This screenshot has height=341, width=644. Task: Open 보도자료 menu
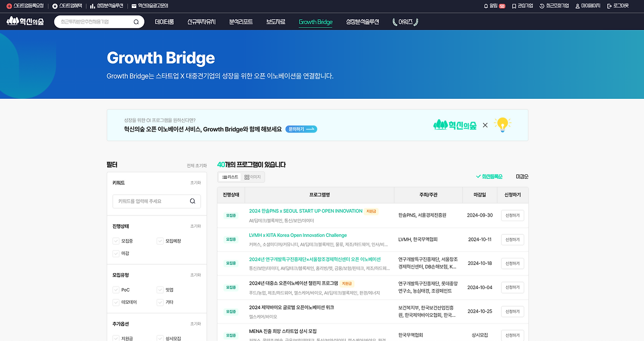point(276,22)
